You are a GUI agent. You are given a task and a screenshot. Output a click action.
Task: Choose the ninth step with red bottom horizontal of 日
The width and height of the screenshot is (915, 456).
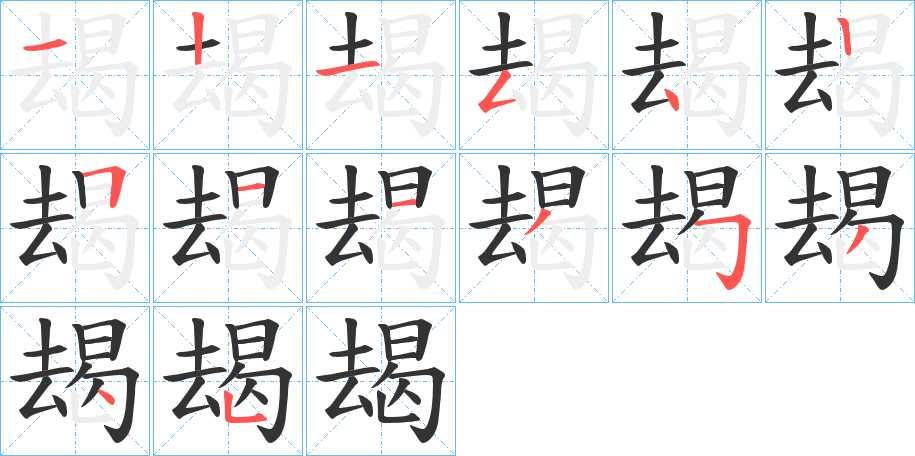[381, 228]
